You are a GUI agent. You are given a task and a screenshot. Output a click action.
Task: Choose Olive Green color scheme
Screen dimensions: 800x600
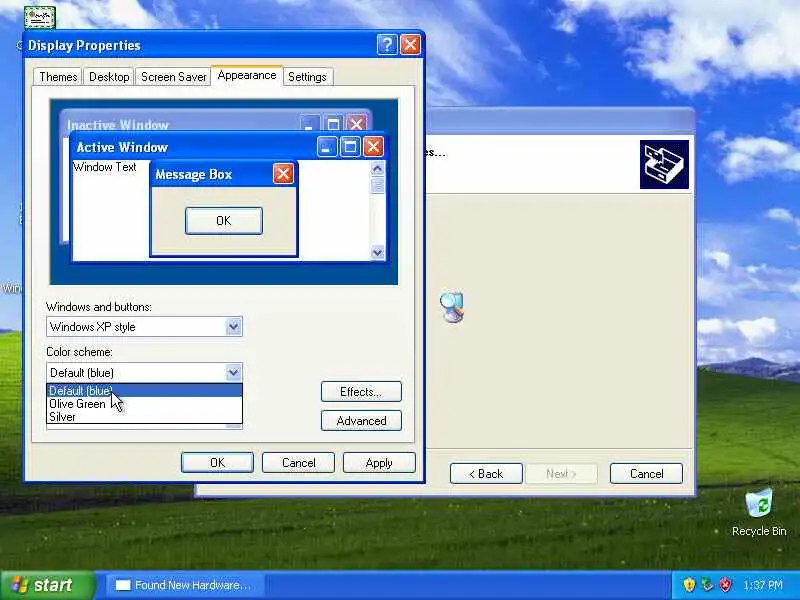pos(144,404)
